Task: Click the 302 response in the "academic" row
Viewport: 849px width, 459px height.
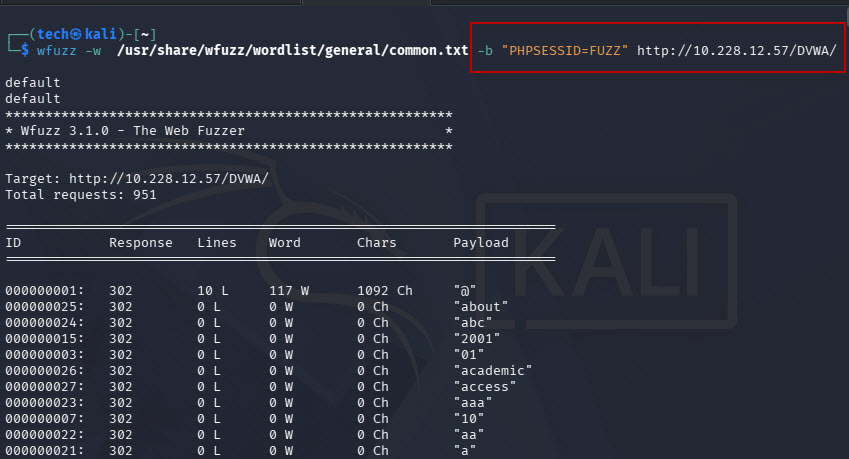Action: coord(121,371)
